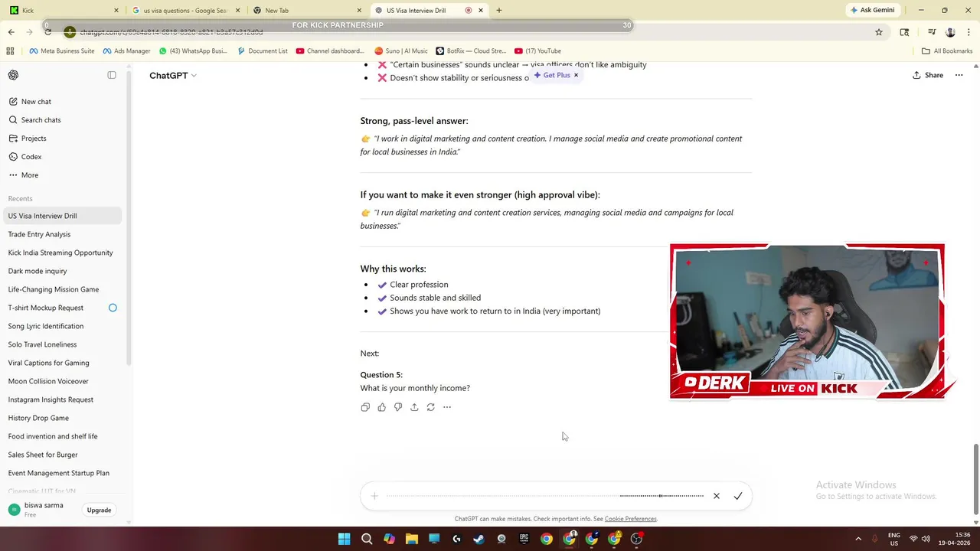Open conversation options three-dot menu top right
Viewport: 980px width, 551px height.
pyautogui.click(x=958, y=75)
